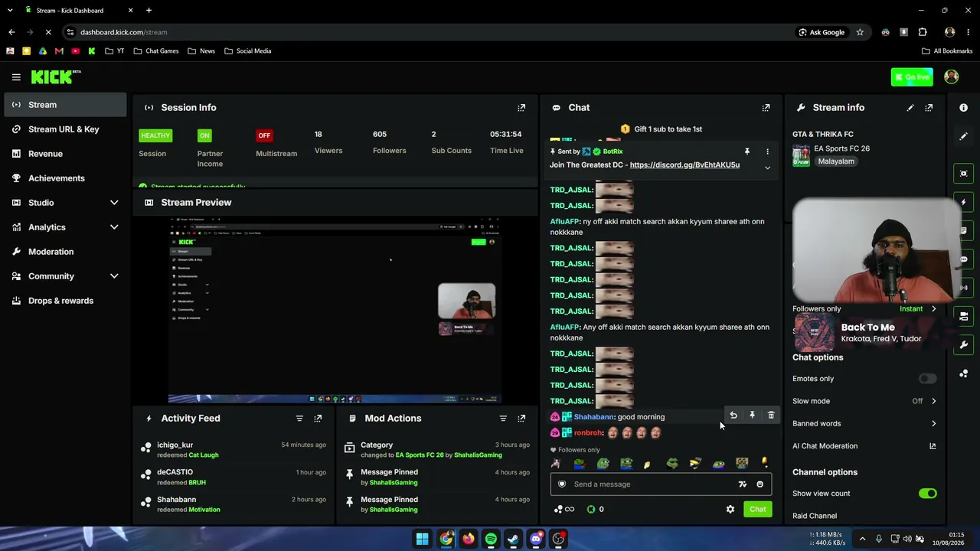The height and width of the screenshot is (551, 980).
Task: Pin Shahabann's good morning message
Action: pos(752,415)
